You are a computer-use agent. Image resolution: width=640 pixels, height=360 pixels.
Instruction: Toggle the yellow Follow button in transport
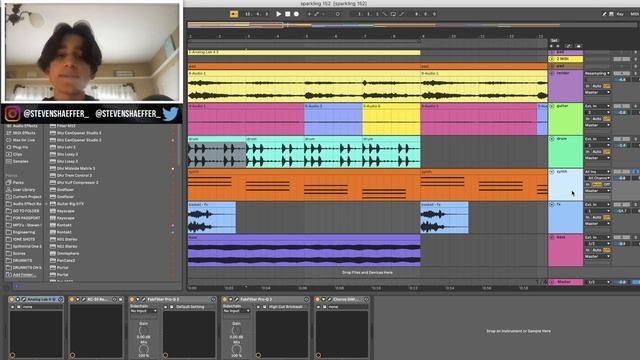(x=234, y=14)
